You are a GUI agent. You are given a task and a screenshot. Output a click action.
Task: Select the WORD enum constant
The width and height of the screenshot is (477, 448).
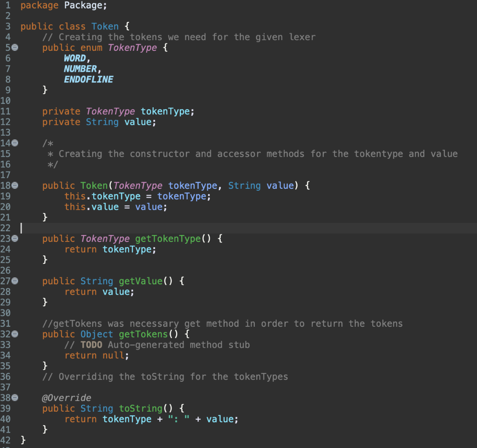point(75,58)
